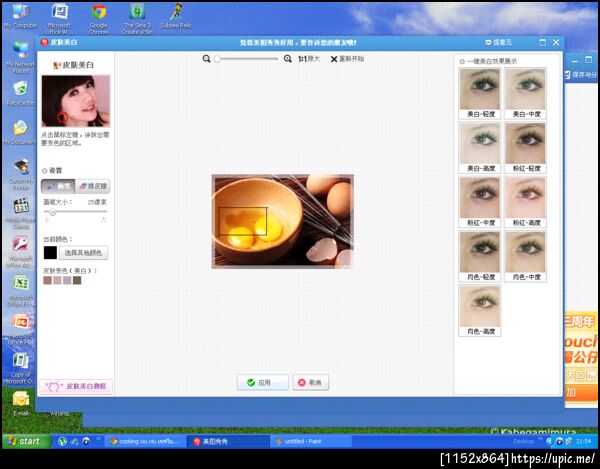This screenshot has width=600, height=469.
Task: Select the brush (画笔) tool tab
Action: 58,186
